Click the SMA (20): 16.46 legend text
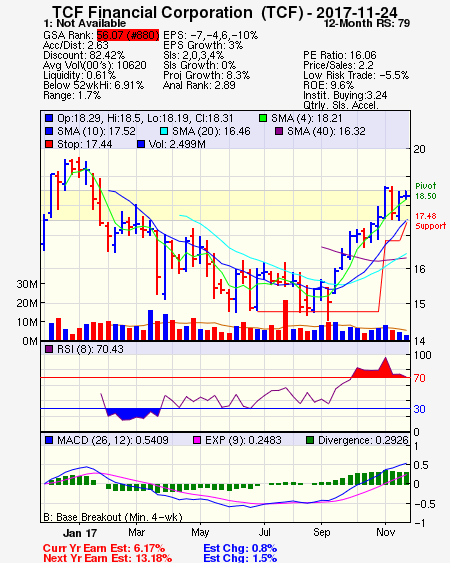This screenshot has height=563, width=450. click(211, 131)
